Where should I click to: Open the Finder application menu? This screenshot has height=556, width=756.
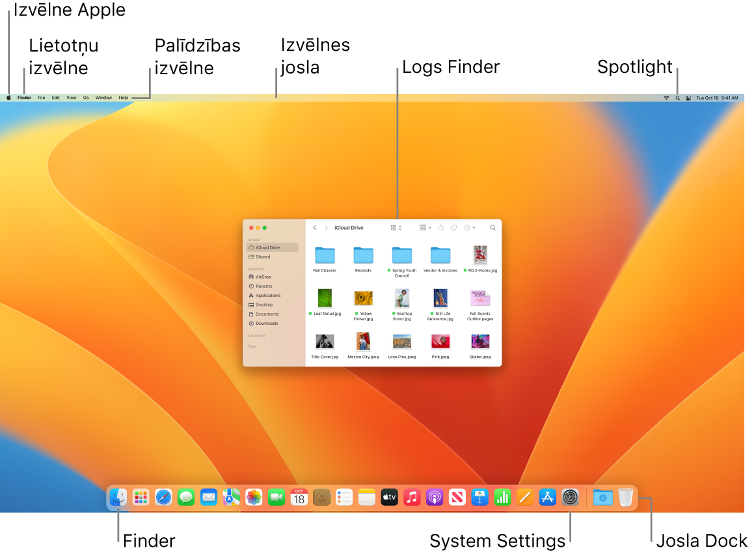click(x=24, y=98)
